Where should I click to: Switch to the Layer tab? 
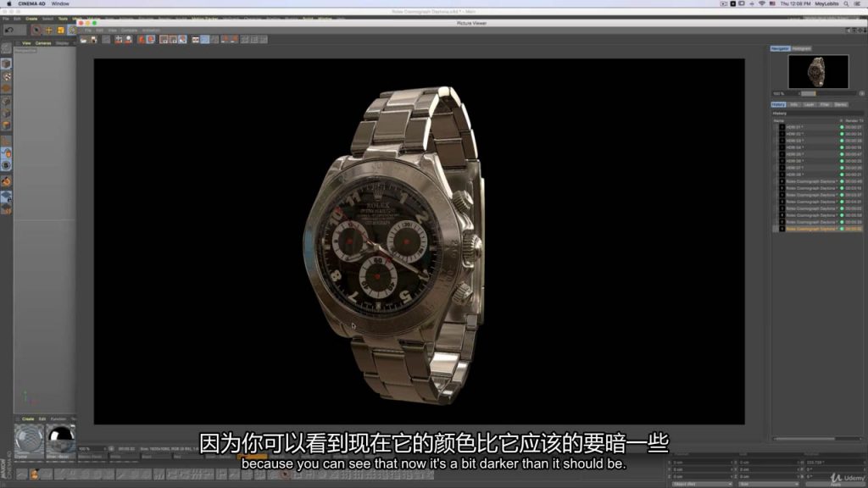(809, 104)
